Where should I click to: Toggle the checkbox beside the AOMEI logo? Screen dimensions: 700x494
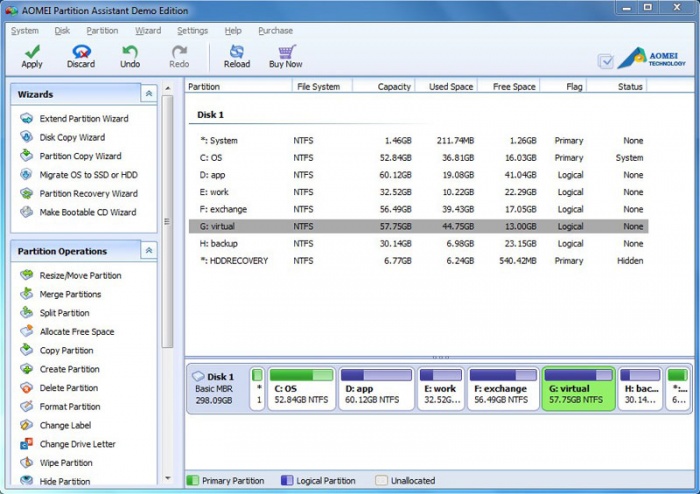pyautogui.click(x=606, y=61)
